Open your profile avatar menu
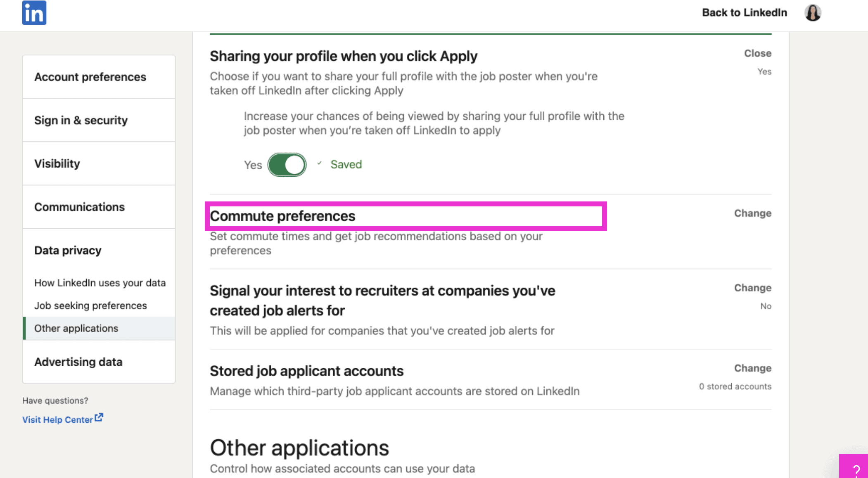 812,13
